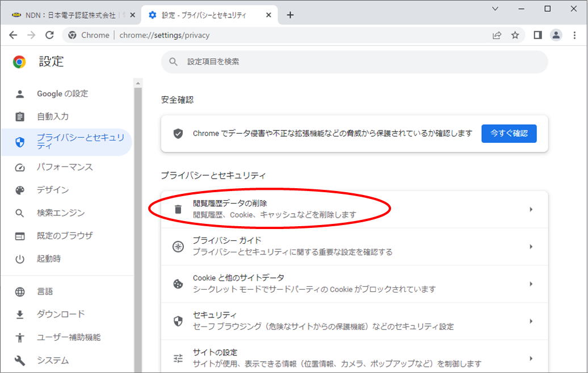Viewport: 588px width, 373px height.
Task: Bookmark this page with star icon
Action: (515, 35)
